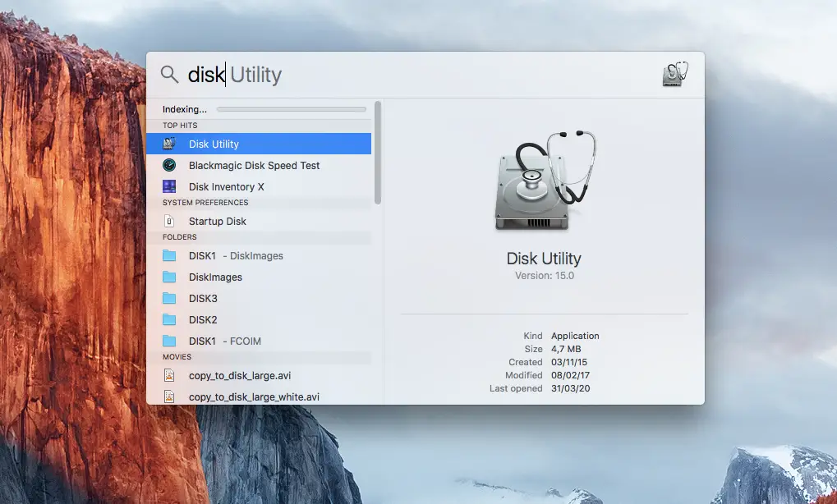Click the DISK1 FCOIM folder icon

(169, 341)
